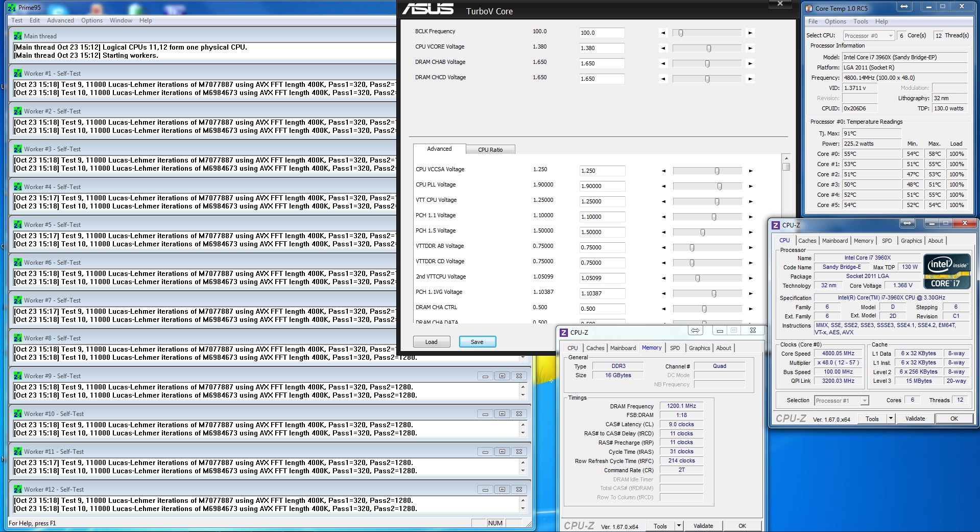Open the Options menu in Prime95

pyautogui.click(x=92, y=20)
